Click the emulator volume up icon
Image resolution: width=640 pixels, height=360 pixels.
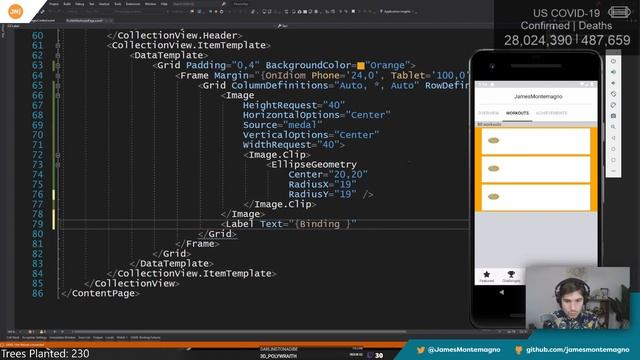point(613,72)
